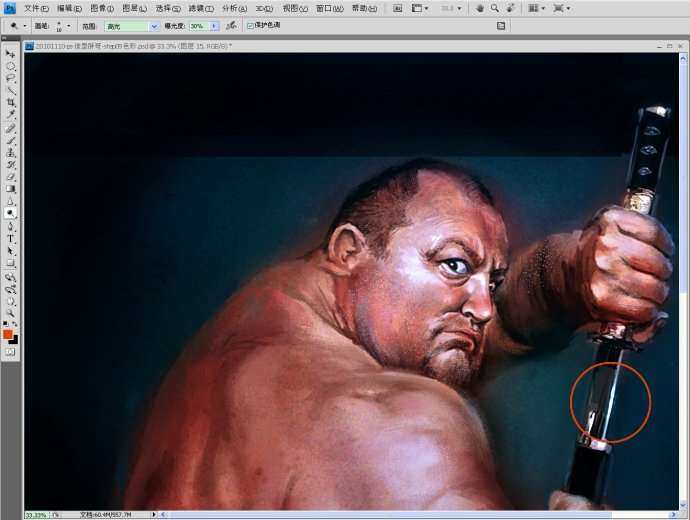Screen dimensions: 690x520
Task: Select the Hand tool in the toolbox
Action: [10, 302]
